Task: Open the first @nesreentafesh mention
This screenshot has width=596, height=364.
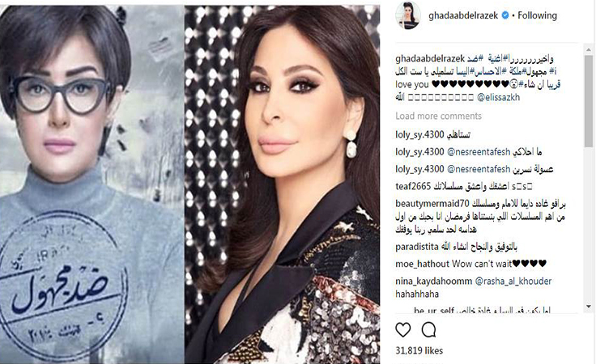Action: coord(479,152)
